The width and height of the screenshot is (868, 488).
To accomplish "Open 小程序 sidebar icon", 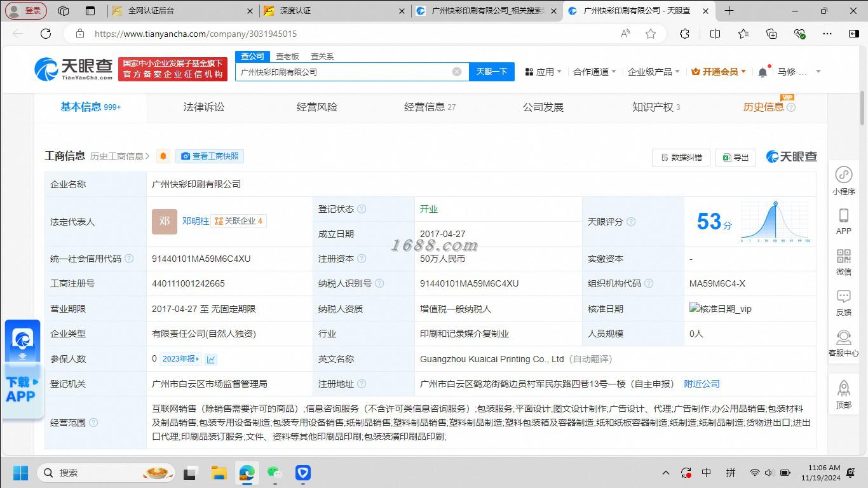I will (843, 180).
